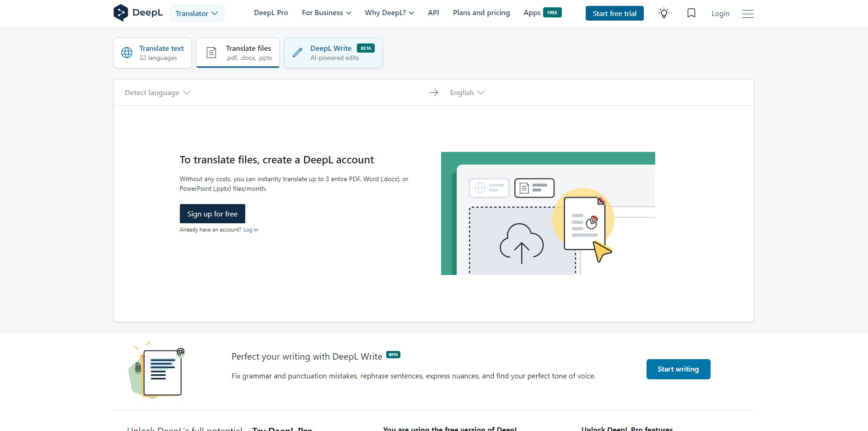
Task: Click the DeepL logo icon
Action: tap(120, 13)
